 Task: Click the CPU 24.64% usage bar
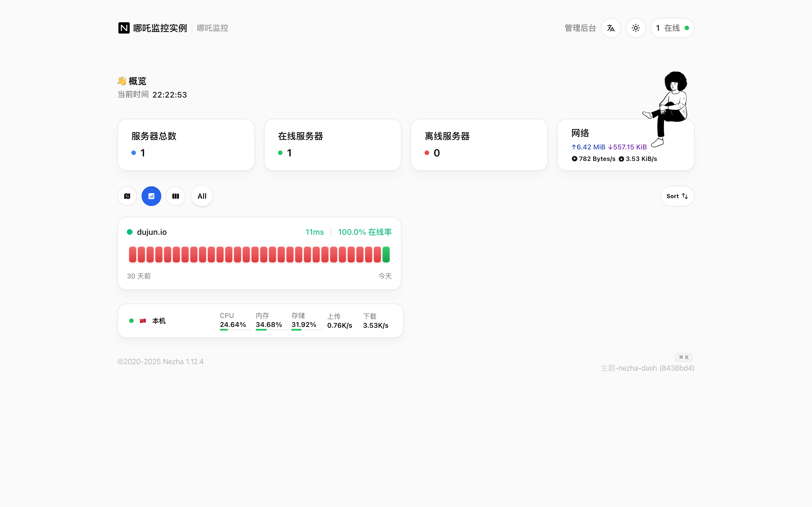[x=235, y=330]
